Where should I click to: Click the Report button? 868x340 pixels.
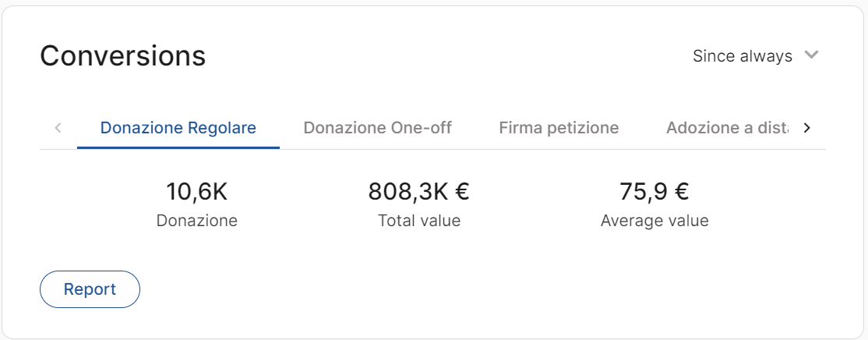click(90, 289)
